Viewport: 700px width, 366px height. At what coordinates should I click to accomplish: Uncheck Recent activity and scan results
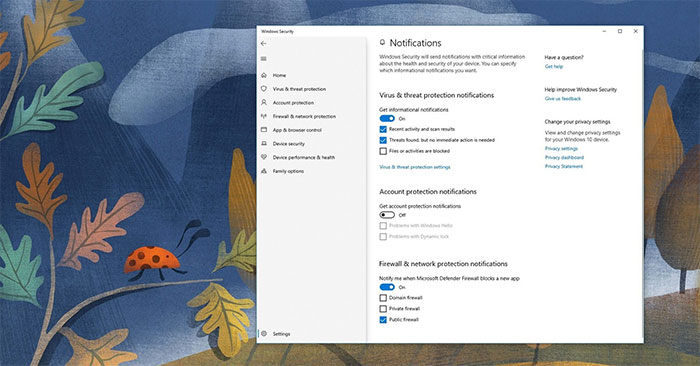pos(383,129)
